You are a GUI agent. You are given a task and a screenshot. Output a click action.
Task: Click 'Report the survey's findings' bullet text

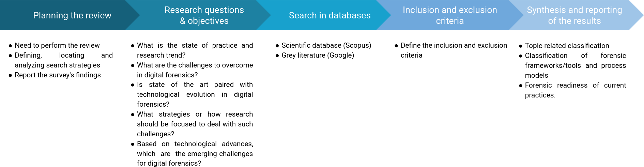click(x=58, y=75)
